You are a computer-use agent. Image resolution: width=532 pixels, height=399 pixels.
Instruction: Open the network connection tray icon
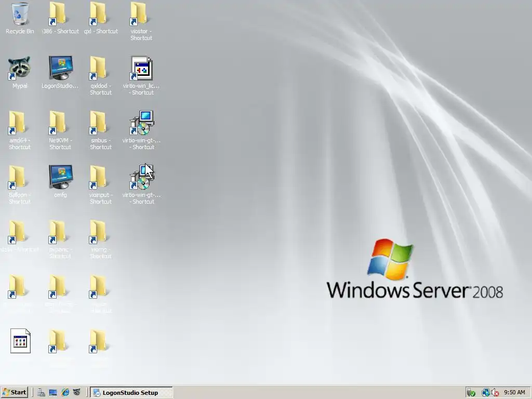coord(485,393)
